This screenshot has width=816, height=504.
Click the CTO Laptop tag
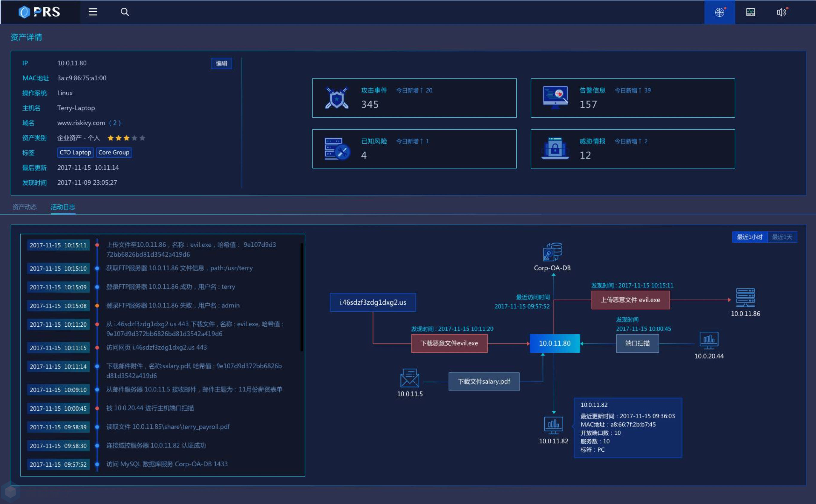point(75,153)
